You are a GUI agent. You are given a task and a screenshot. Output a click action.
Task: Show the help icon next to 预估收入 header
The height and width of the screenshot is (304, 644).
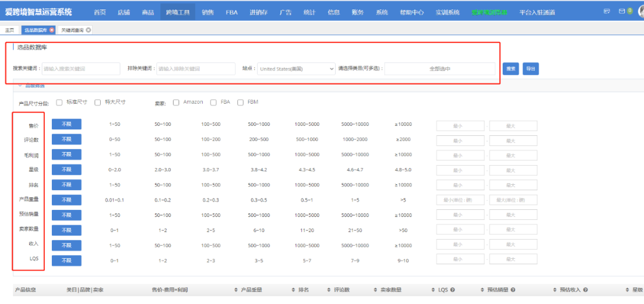(586, 290)
